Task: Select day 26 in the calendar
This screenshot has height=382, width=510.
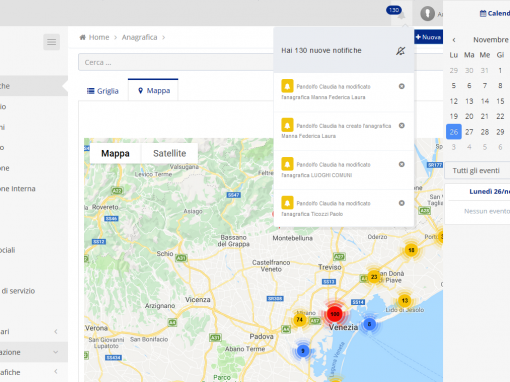Action: [454, 132]
